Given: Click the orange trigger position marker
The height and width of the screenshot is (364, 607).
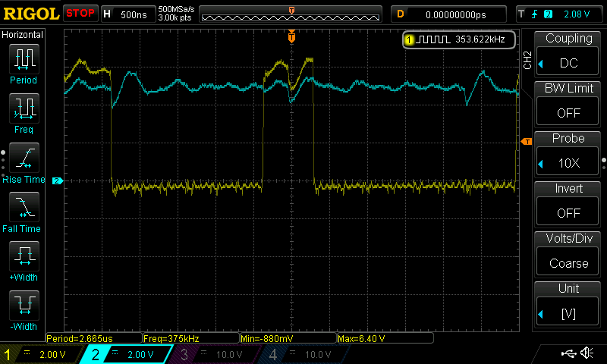Looking at the screenshot, I should pos(291,36).
